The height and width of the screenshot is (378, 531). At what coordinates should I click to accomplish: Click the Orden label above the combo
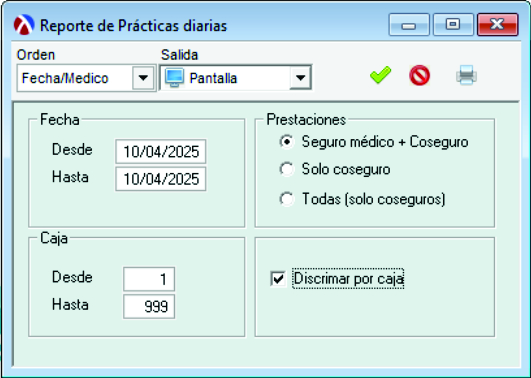(36, 55)
